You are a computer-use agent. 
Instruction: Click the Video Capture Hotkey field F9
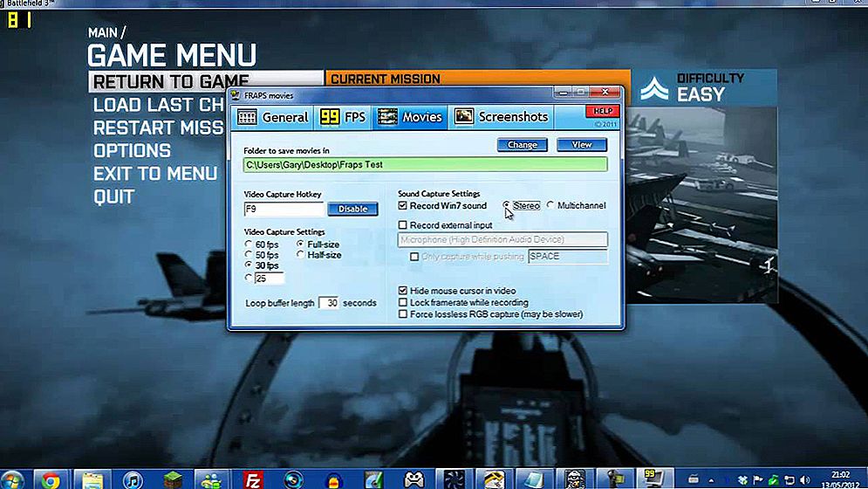[284, 209]
